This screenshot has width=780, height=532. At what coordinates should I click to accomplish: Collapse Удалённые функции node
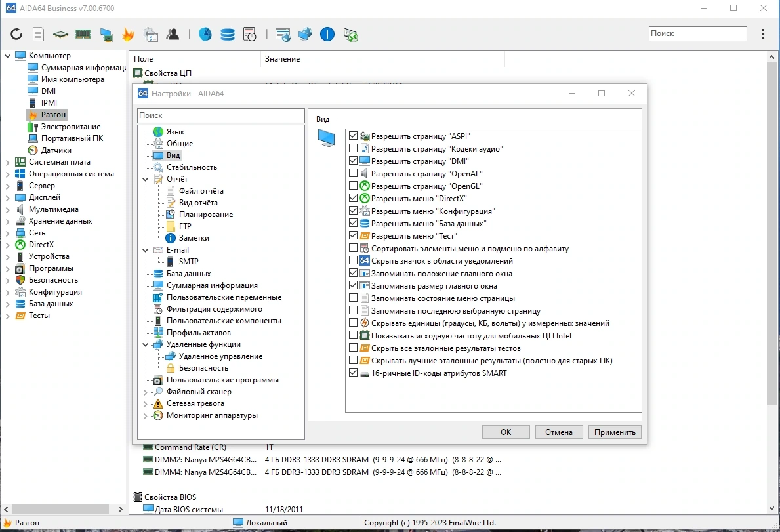(145, 344)
